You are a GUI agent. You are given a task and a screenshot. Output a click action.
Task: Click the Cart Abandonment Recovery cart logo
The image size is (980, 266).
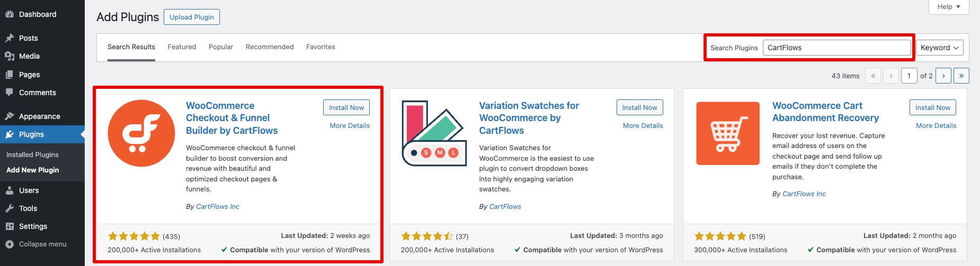pyautogui.click(x=728, y=133)
